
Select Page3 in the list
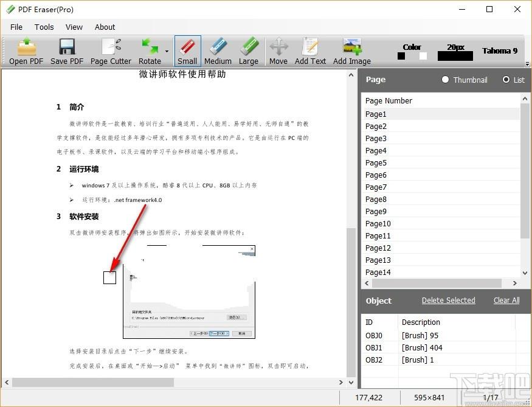point(441,139)
